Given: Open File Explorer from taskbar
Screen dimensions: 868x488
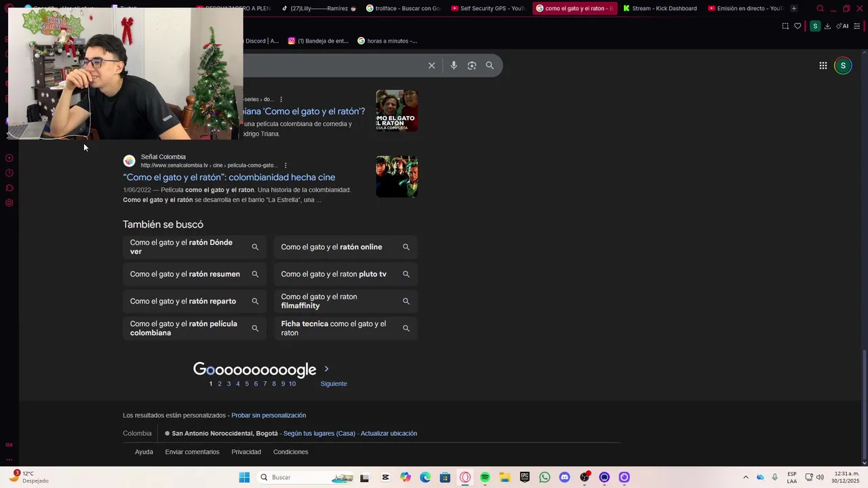Looking at the screenshot, I should coord(505,477).
